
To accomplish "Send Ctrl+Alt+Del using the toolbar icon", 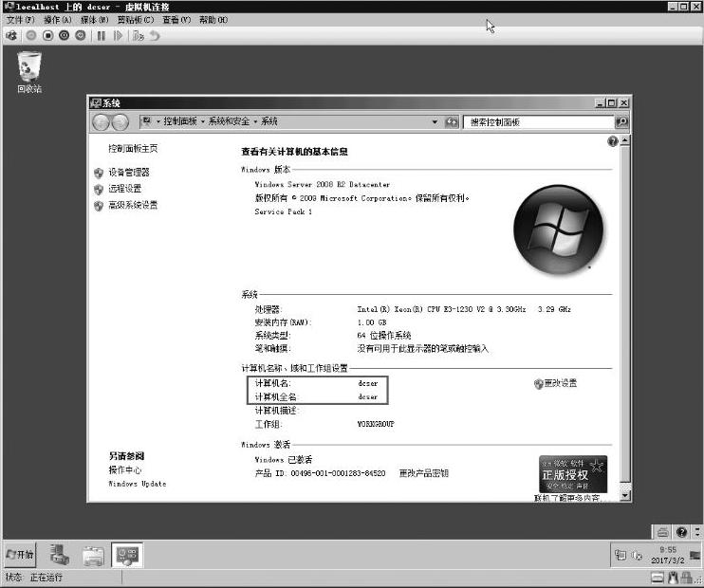I will [x=11, y=35].
